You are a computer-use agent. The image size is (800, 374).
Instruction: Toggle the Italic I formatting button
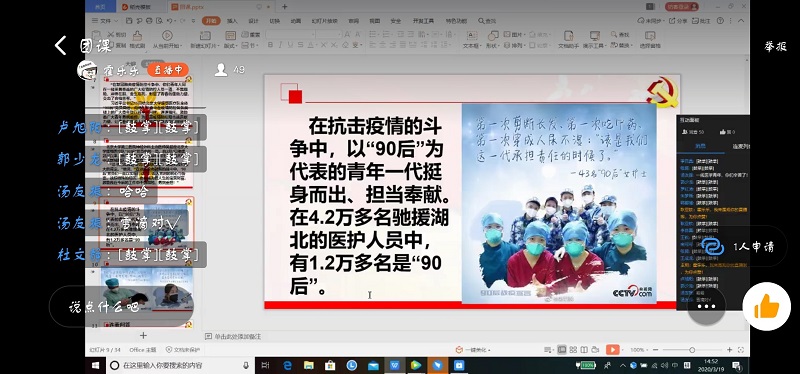pos(280,45)
